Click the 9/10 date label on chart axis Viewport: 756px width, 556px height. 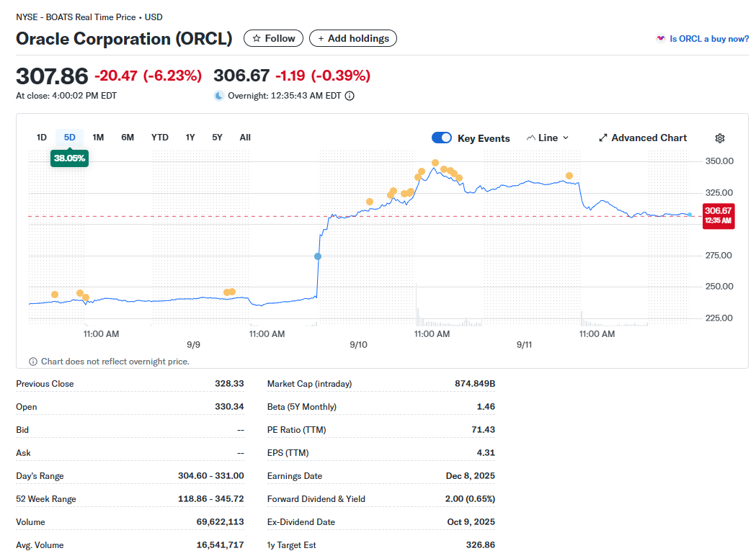[x=358, y=345]
